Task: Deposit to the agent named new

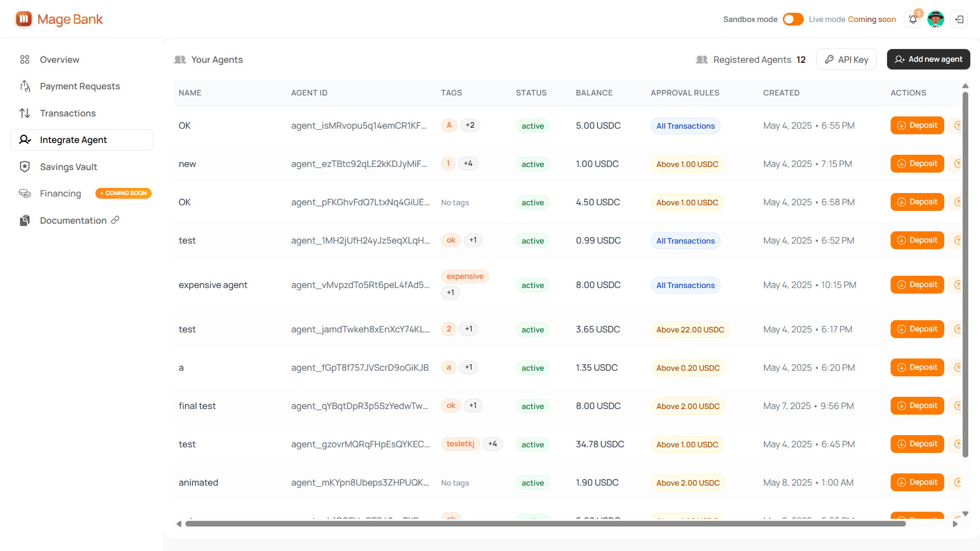Action: (917, 164)
